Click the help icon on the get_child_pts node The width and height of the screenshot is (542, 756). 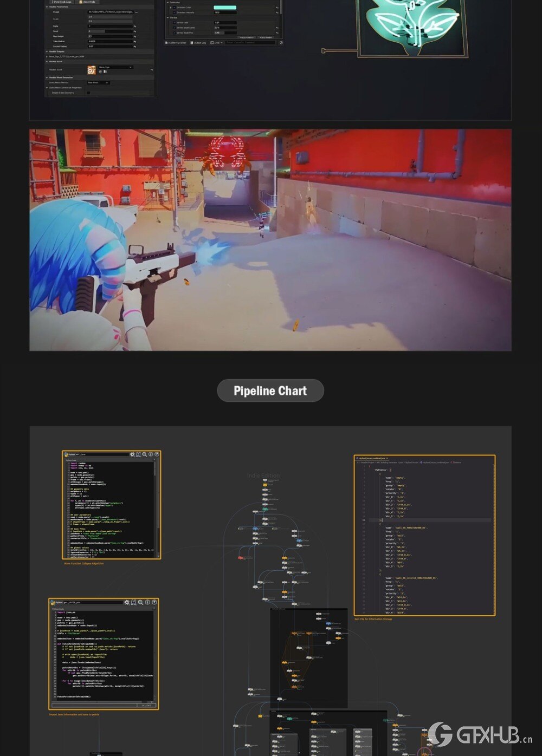(x=154, y=602)
